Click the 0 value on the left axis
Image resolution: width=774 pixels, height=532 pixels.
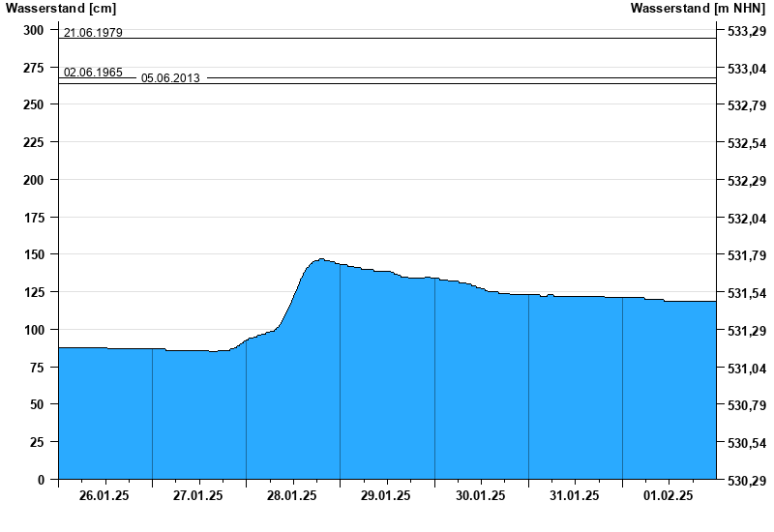[x=41, y=480]
